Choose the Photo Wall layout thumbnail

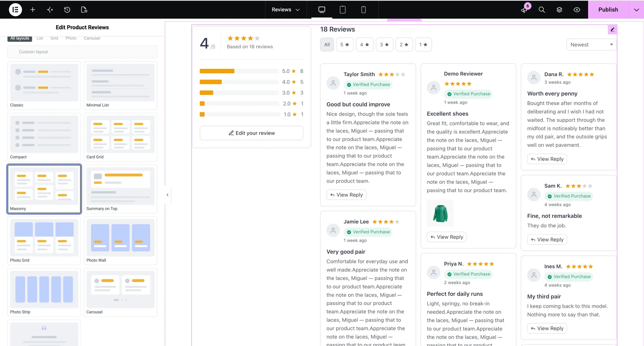point(120,241)
